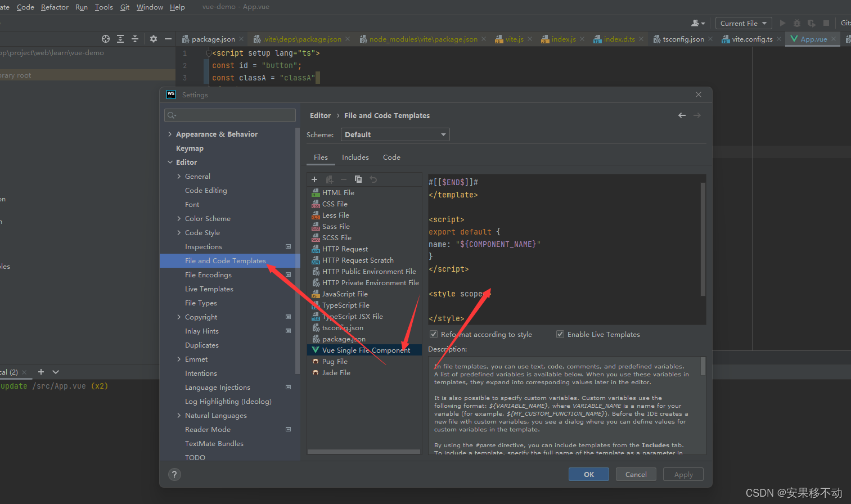The image size is (851, 504).
Task: Open the Current File run configuration dropdown
Action: click(744, 23)
